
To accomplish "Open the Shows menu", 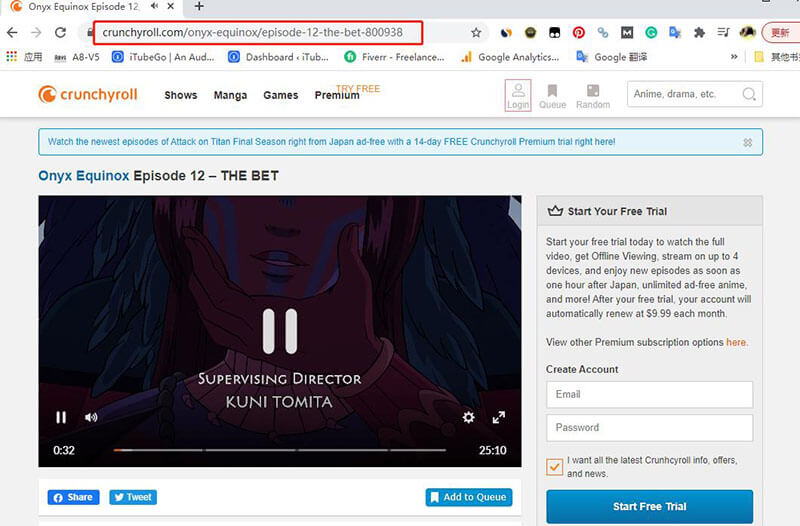I will point(181,95).
